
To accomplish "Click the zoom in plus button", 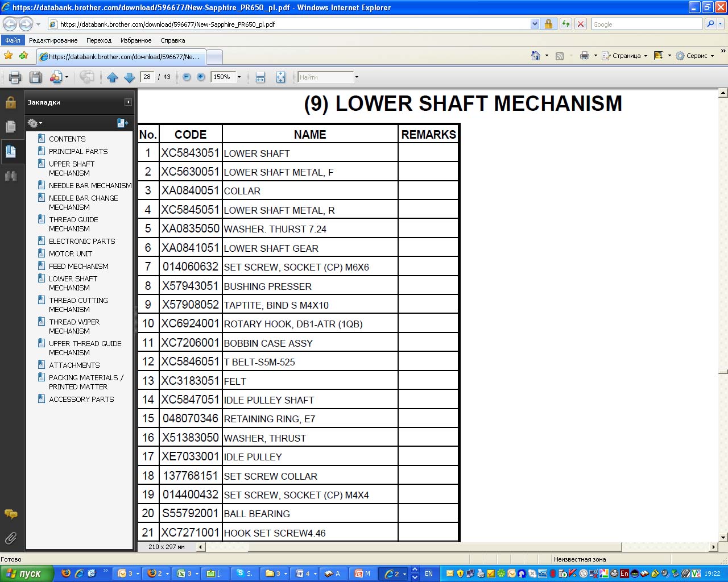I will click(201, 77).
